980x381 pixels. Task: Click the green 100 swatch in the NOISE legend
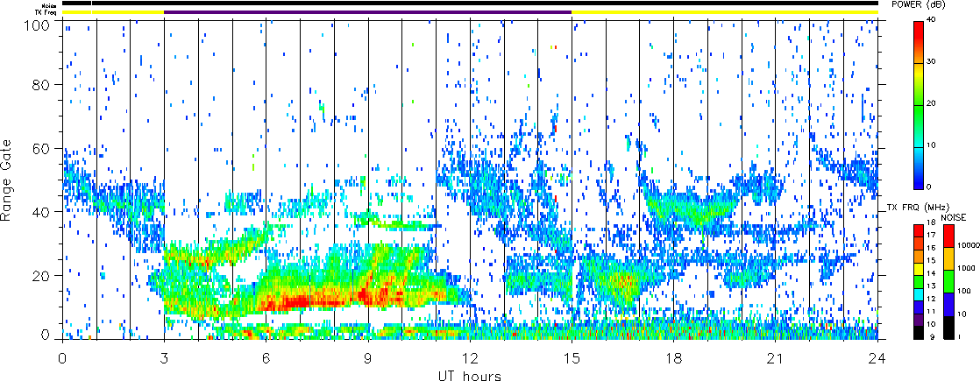point(948,281)
